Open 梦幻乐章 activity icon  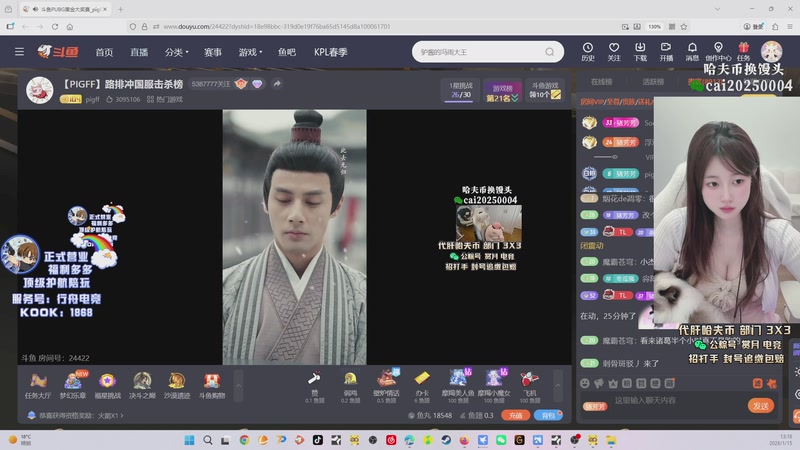72,386
